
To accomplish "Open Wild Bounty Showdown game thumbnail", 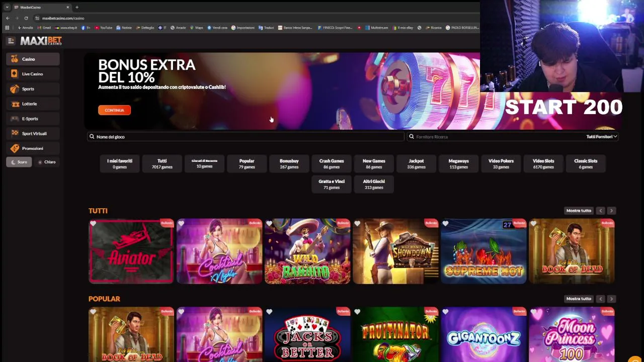I will click(395, 251).
